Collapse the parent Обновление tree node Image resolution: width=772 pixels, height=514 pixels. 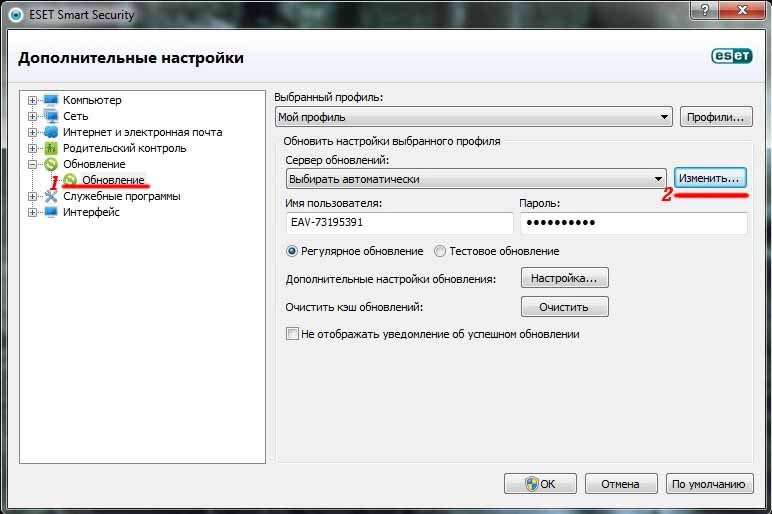click(32, 164)
